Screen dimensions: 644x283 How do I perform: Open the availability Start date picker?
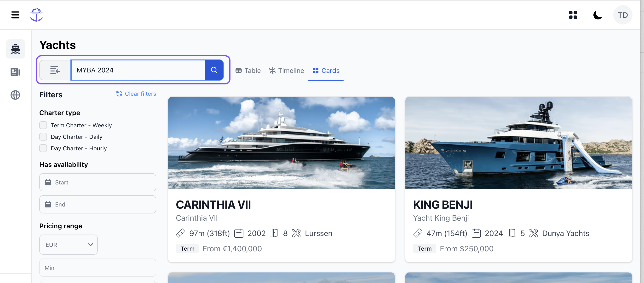[98, 183]
